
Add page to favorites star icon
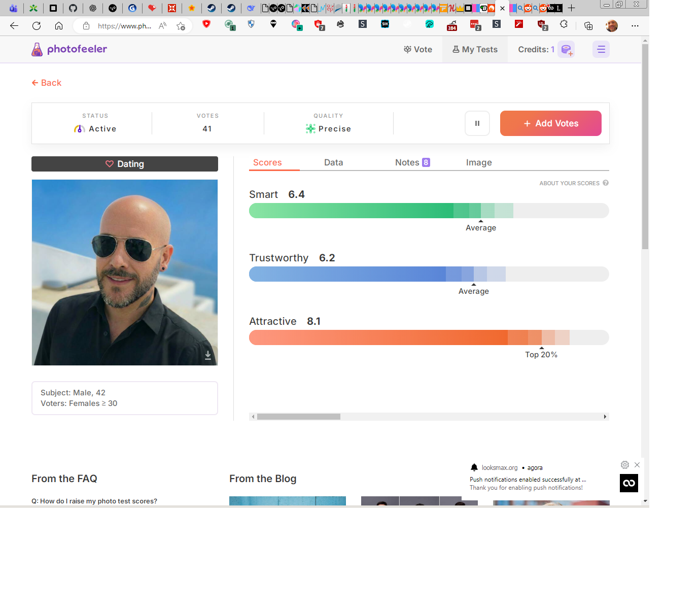181,26
